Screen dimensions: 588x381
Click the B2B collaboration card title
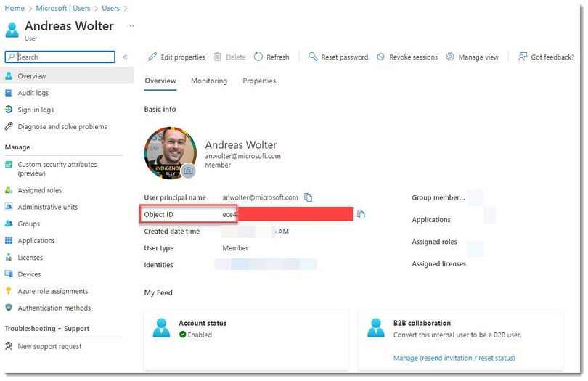pos(422,323)
